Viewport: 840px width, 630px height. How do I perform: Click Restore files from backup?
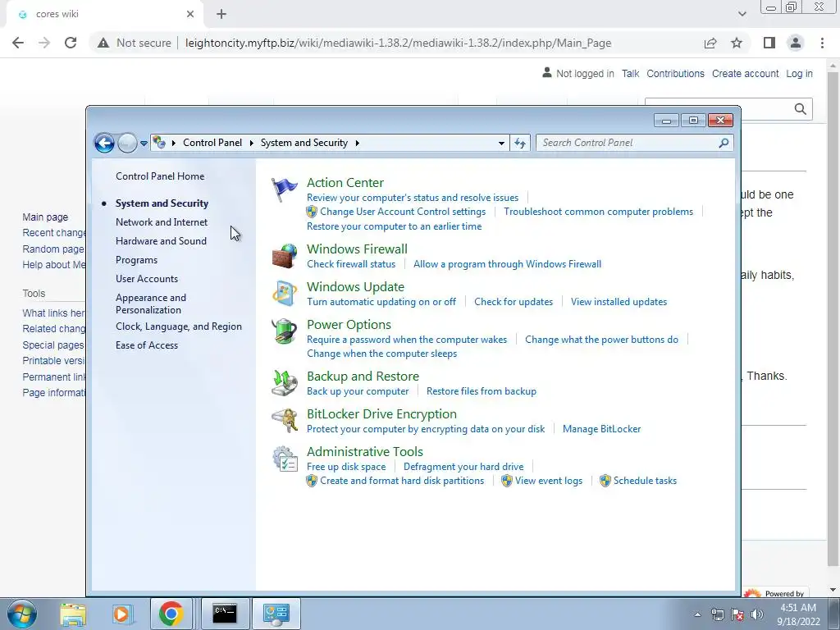click(x=481, y=391)
